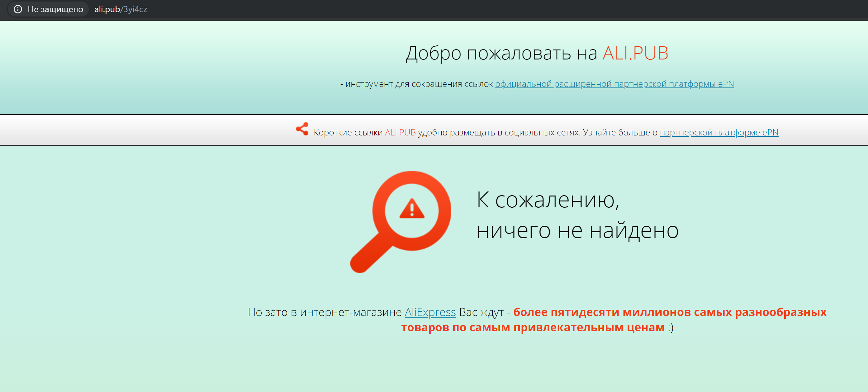Click the red share icon

pos(302,129)
